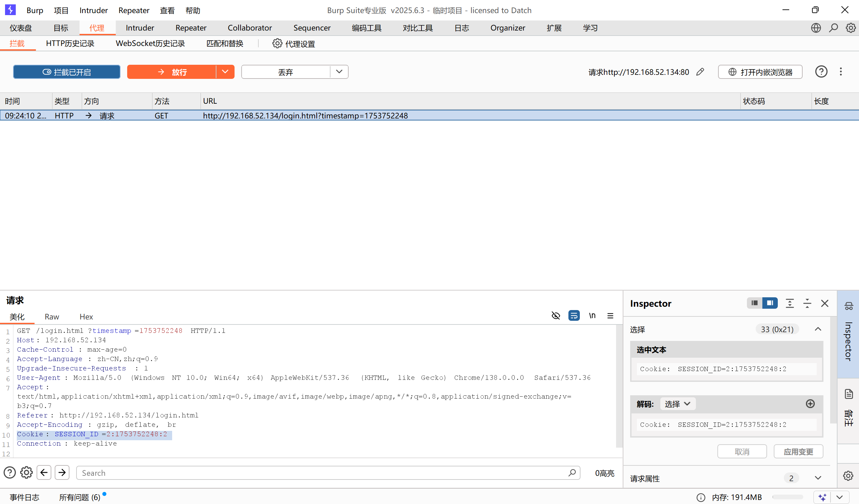Image resolution: width=859 pixels, height=504 pixels.
Task: Click the selected text field in Inspector
Action: pos(726,369)
